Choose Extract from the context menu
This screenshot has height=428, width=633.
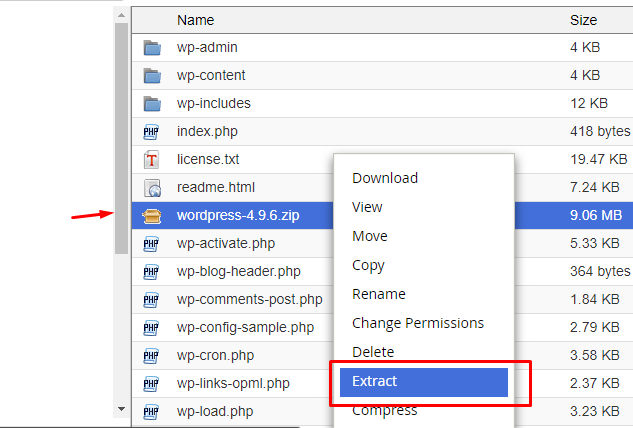coord(423,382)
